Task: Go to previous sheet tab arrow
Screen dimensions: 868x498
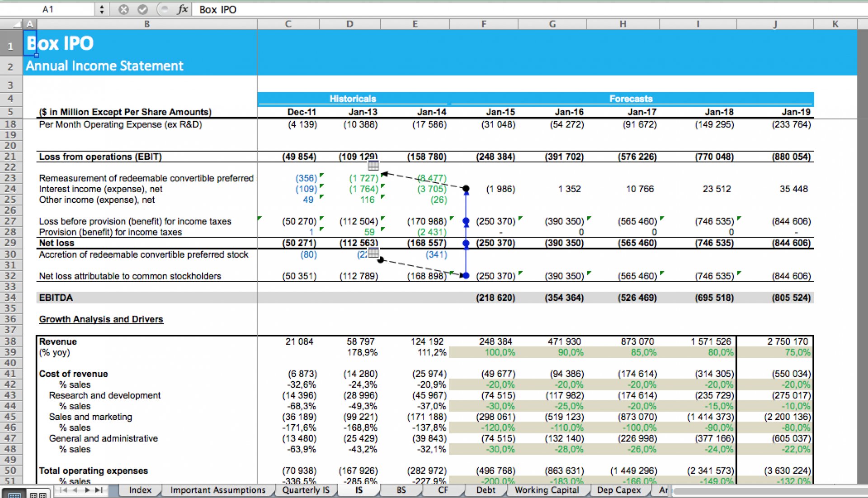Action: point(75,490)
